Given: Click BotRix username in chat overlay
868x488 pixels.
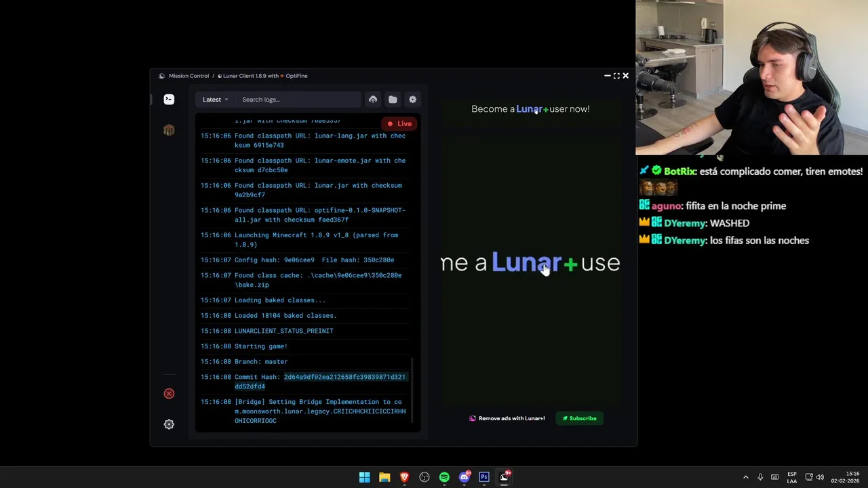Looking at the screenshot, I should click(x=680, y=171).
